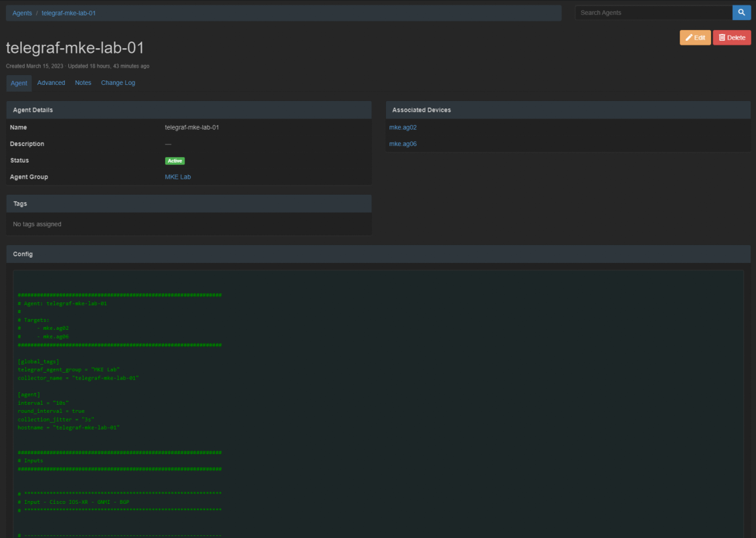Open associated device mke.ag02
Screen dimensions: 756x538
403,127
